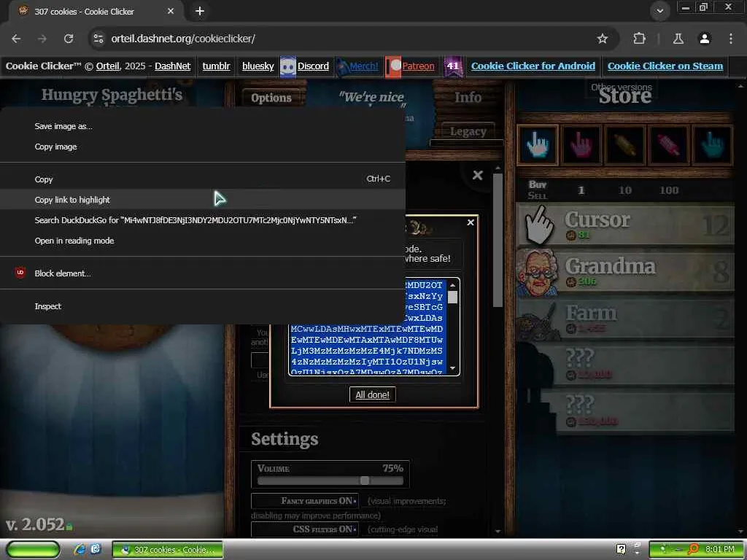Close the export save dialog
The height and width of the screenshot is (560, 747).
(x=471, y=222)
